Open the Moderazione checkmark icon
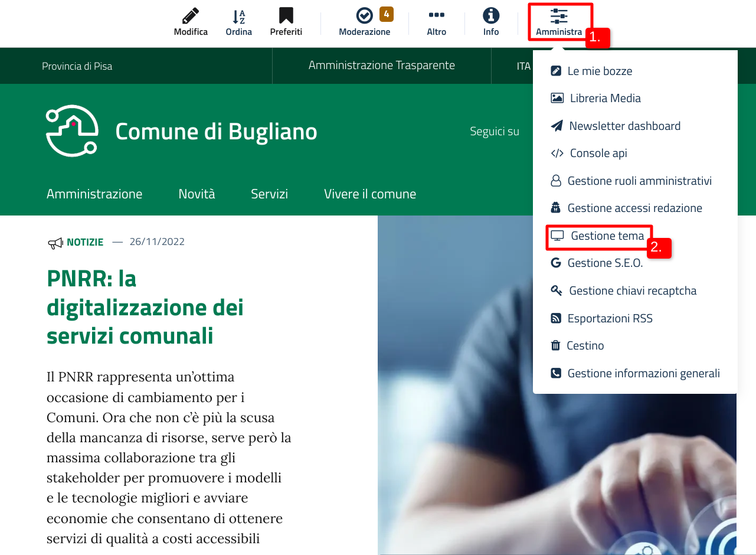The image size is (756, 555). [x=364, y=16]
